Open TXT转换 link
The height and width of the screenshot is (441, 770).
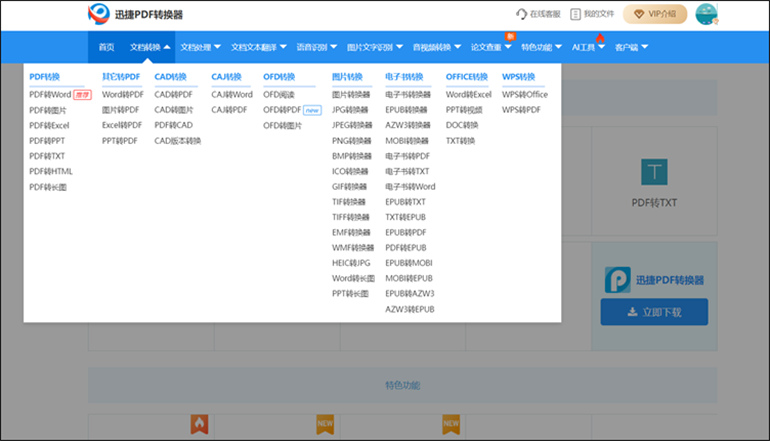461,140
